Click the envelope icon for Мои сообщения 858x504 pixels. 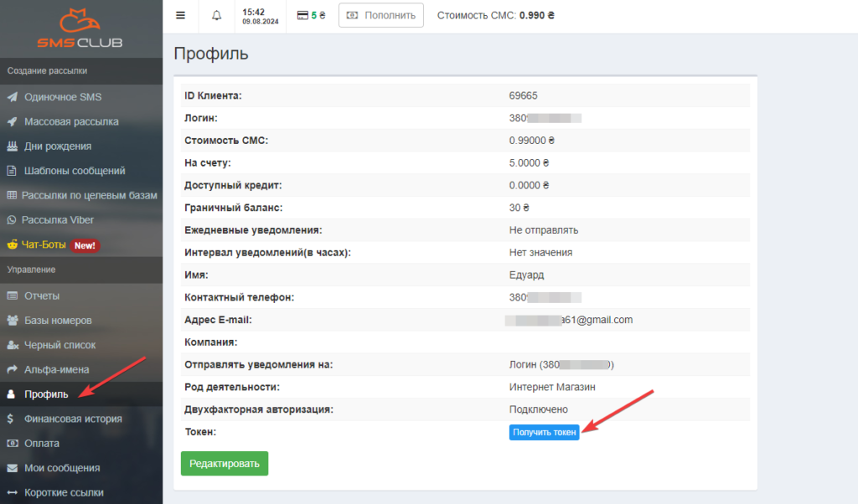12,468
